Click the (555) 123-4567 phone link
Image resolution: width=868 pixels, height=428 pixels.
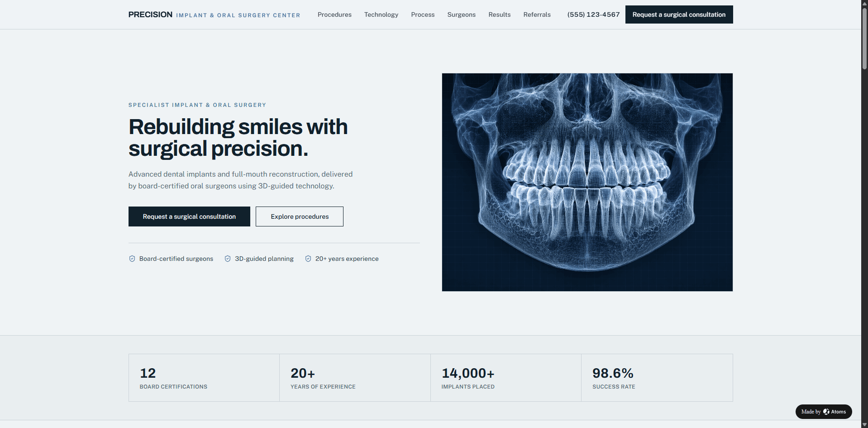click(593, 14)
